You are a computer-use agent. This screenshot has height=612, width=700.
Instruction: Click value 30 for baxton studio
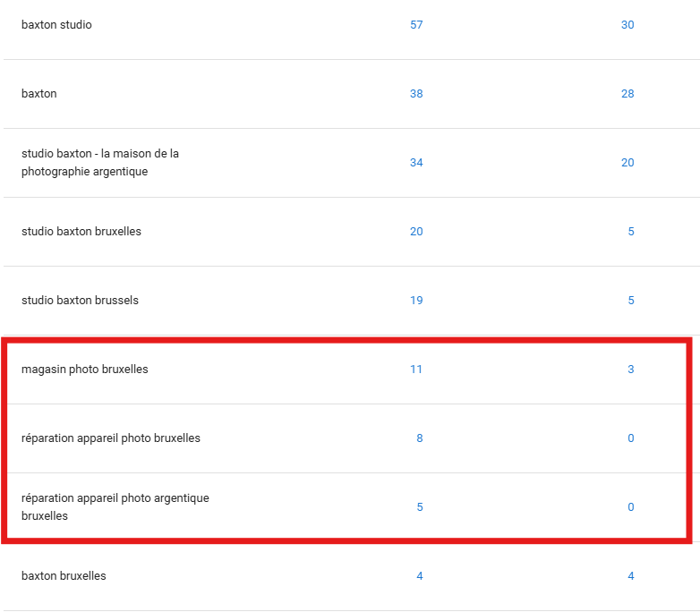coord(627,25)
